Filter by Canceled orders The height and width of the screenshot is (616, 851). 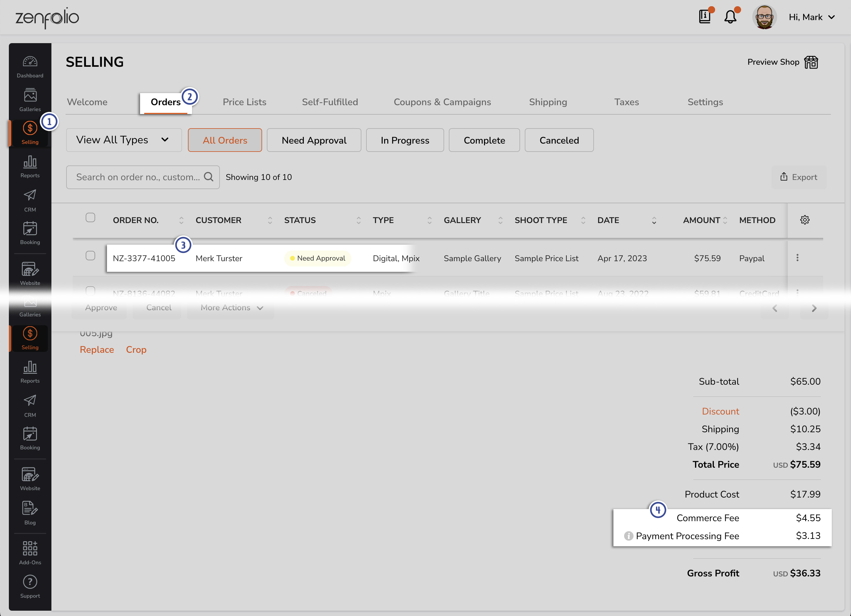tap(559, 140)
